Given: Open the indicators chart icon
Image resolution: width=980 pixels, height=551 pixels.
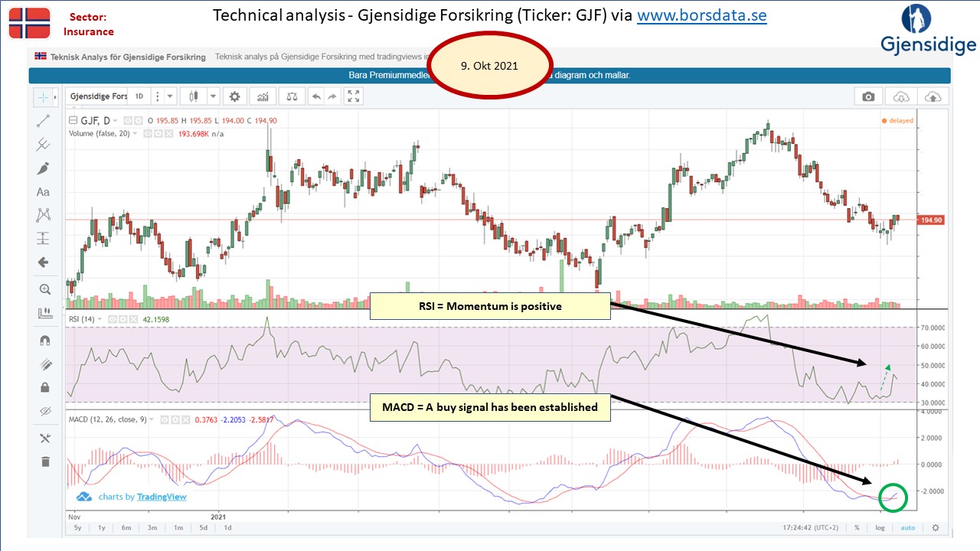Looking at the screenshot, I should tap(263, 96).
